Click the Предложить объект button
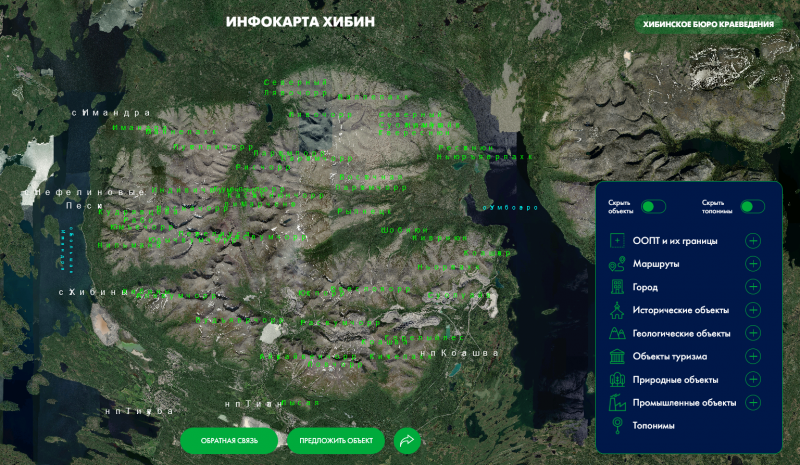Screen dimensions: 800x465 (336, 441)
